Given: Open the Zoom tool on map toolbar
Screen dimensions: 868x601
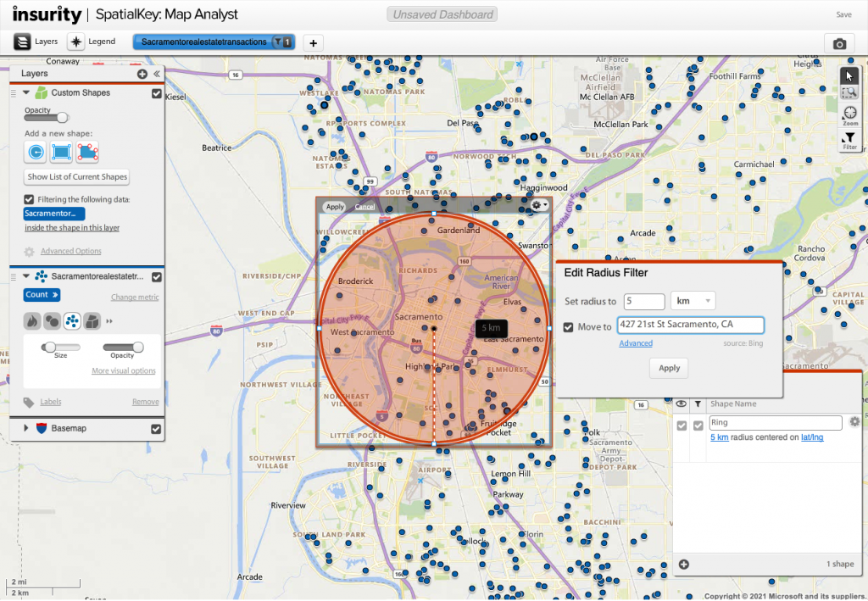Looking at the screenshot, I should (849, 115).
